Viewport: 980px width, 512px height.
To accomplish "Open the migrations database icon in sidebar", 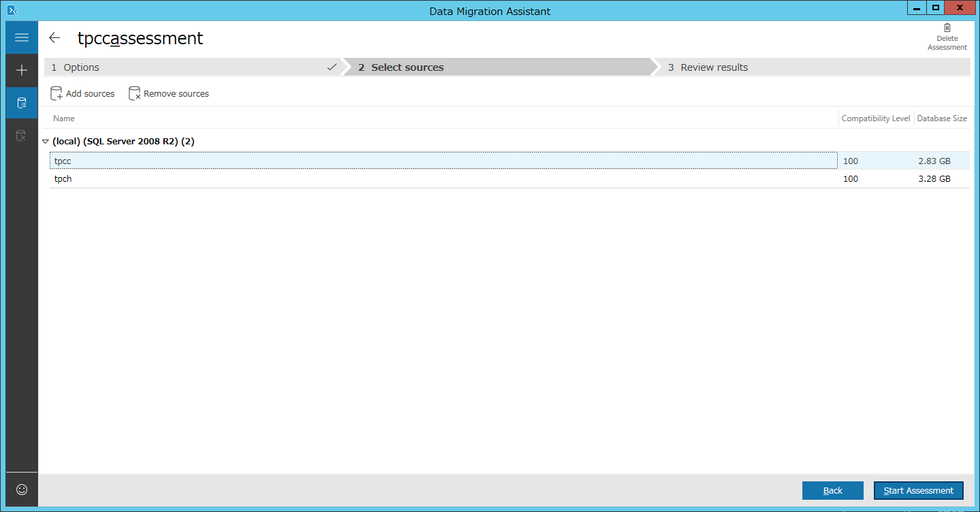I will pos(22,135).
